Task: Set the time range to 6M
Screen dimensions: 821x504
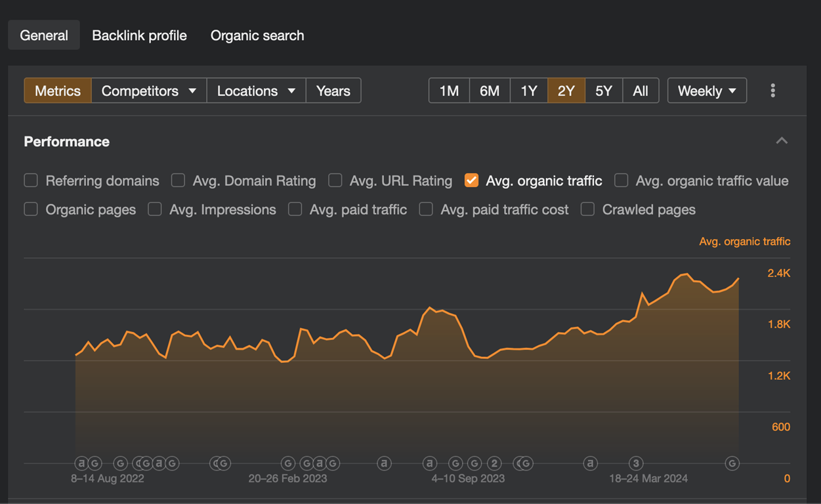Action: (x=490, y=91)
